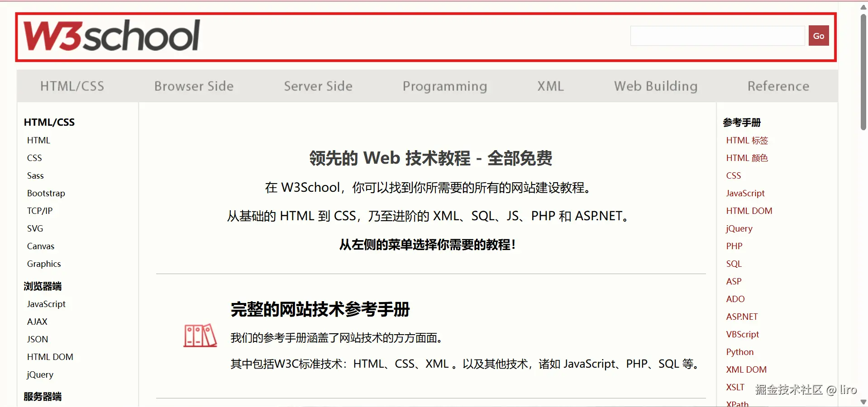Open the HTML 颜色 reference link
868x407 pixels.
[x=747, y=158]
